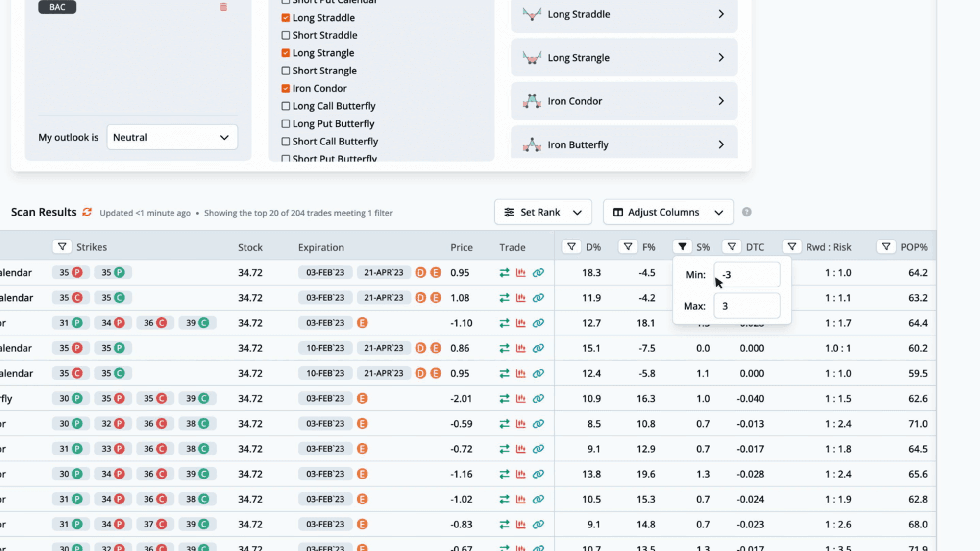
Task: Click the Stock column header
Action: pos(250,247)
